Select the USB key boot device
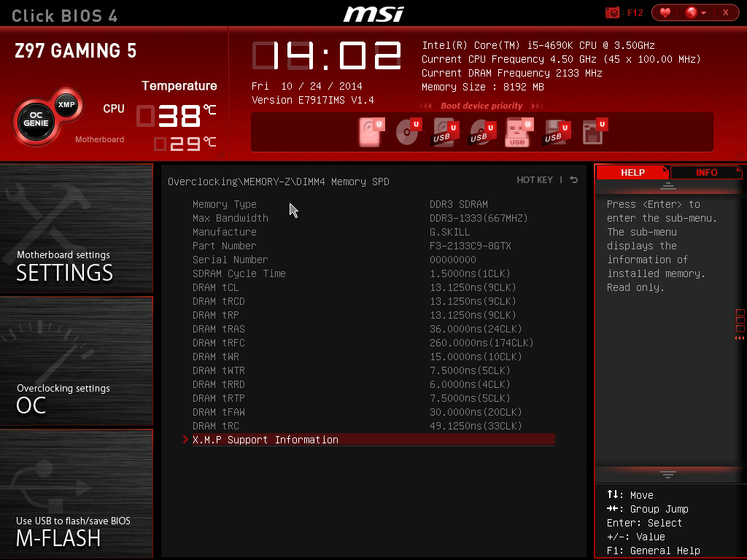The height and width of the screenshot is (560, 747). [519, 132]
